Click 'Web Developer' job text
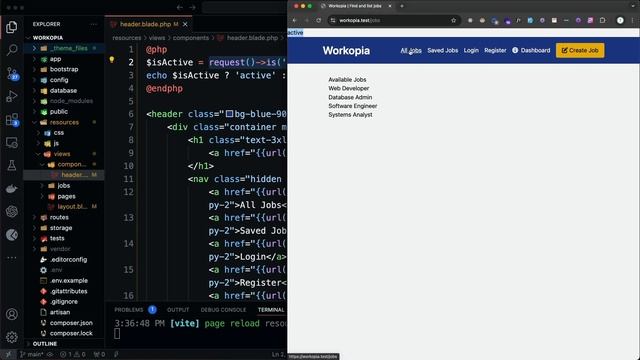This screenshot has width=640, height=360. (349, 88)
